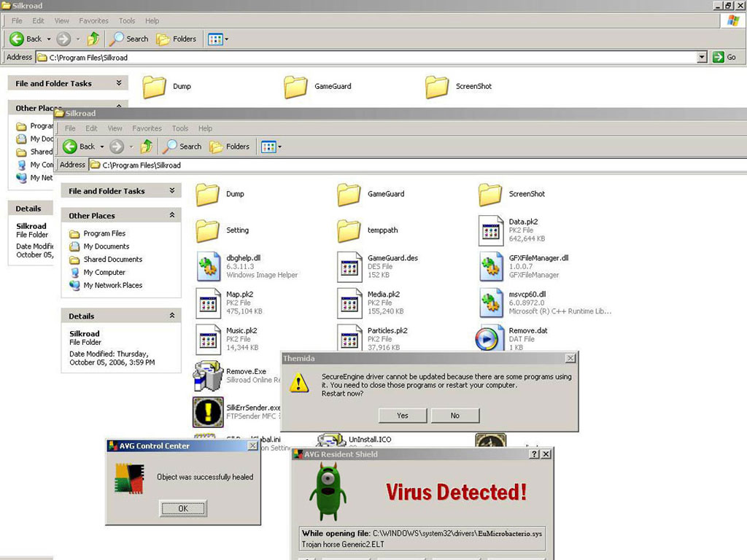Select GFXFileManager.dll file icon

pyautogui.click(x=491, y=267)
